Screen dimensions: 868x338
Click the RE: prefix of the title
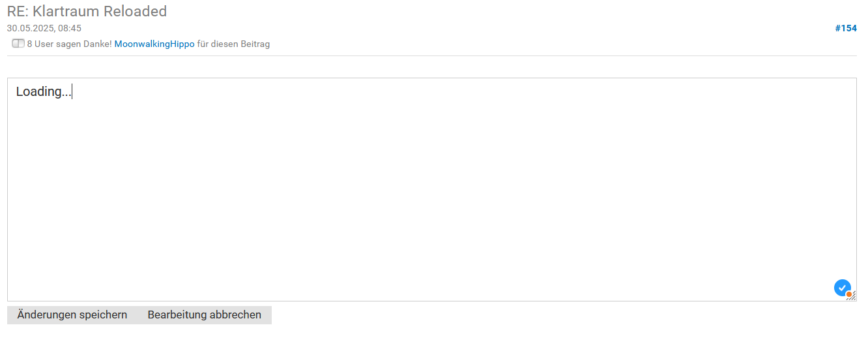point(17,11)
